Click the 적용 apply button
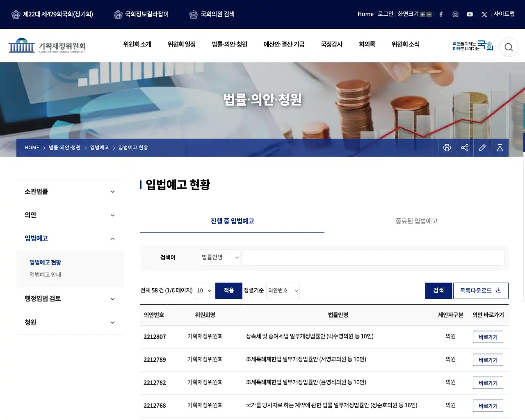Image resolution: width=525 pixels, height=420 pixels. tap(229, 291)
